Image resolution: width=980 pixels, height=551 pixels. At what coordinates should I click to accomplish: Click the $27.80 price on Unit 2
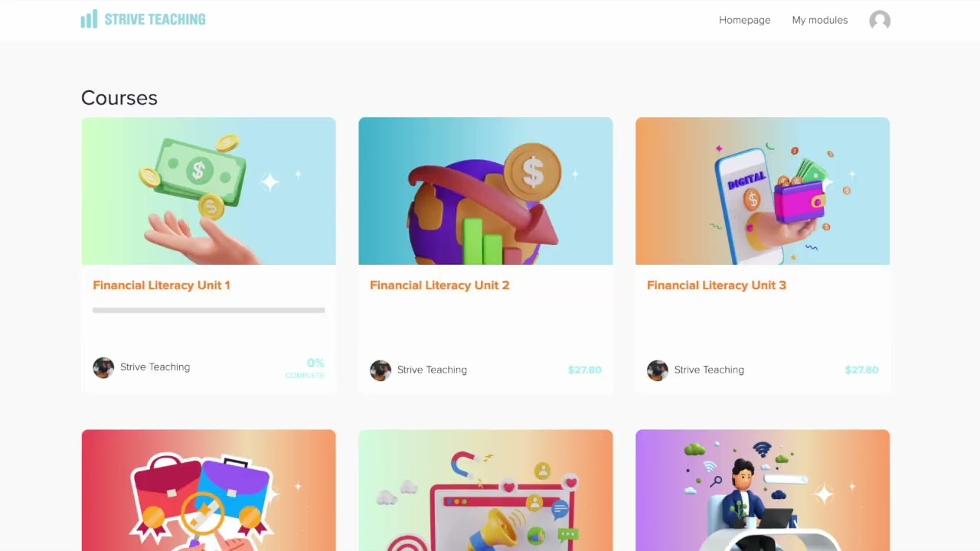pos(585,370)
